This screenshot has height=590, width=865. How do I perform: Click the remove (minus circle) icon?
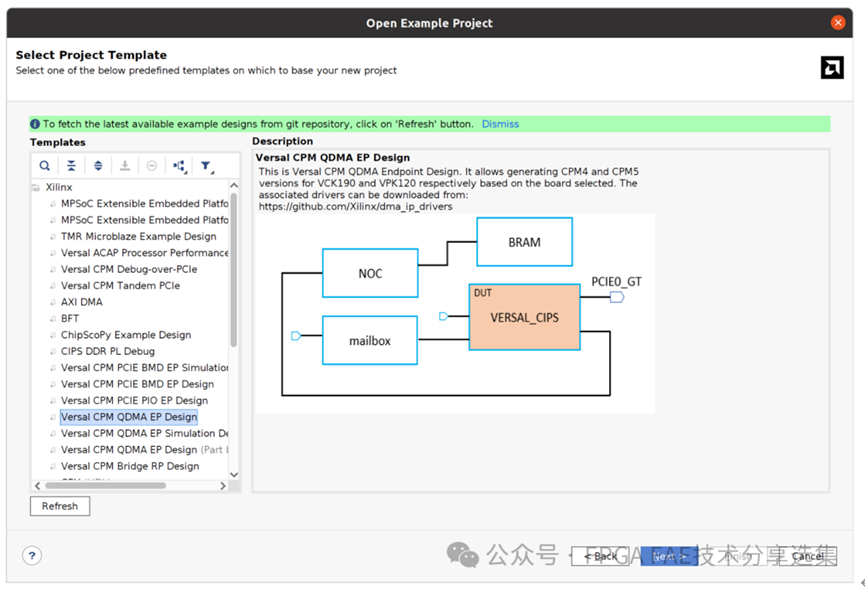click(x=152, y=166)
